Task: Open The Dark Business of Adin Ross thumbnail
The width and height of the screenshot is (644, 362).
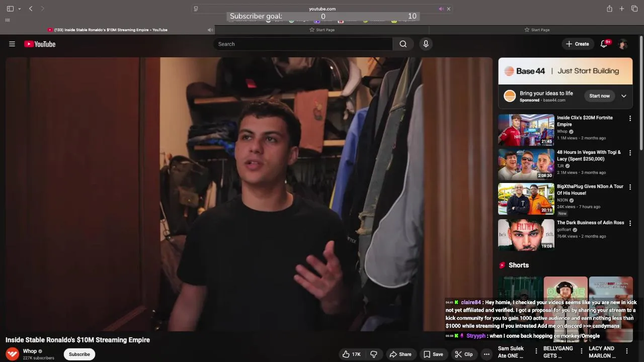Action: pyautogui.click(x=526, y=234)
